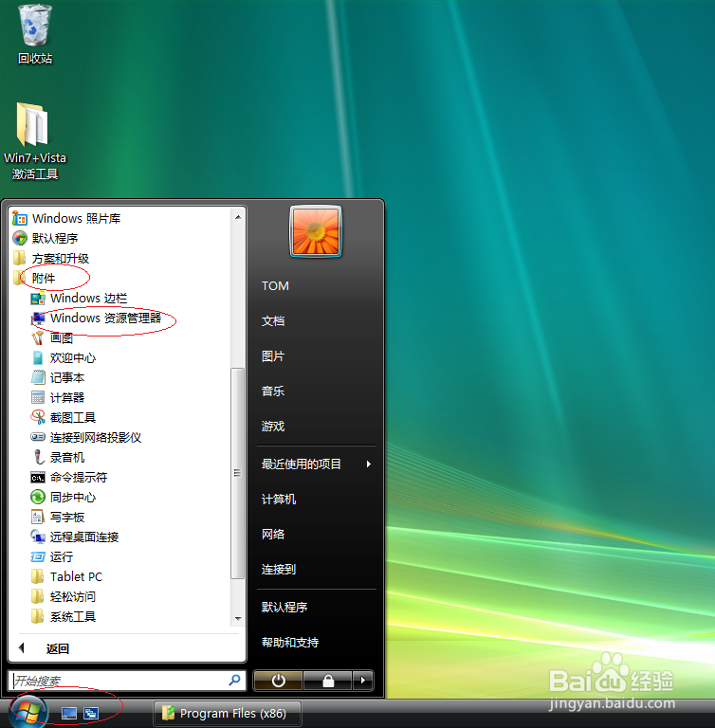Click the 截图工具 scissors icon
This screenshot has height=728, width=715.
point(38,417)
